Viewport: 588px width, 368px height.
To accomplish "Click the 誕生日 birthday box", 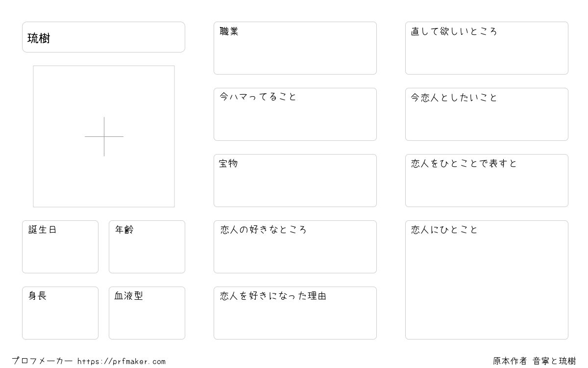I will click(x=60, y=247).
